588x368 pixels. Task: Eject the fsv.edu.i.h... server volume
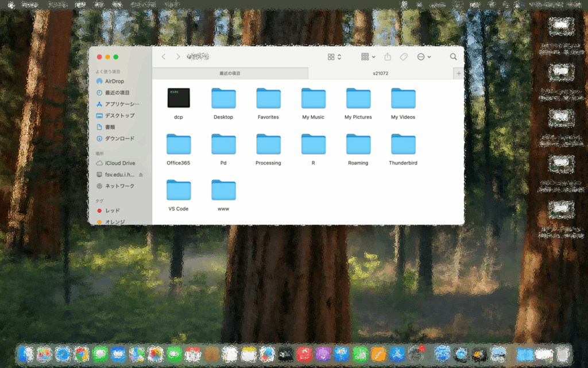141,174
